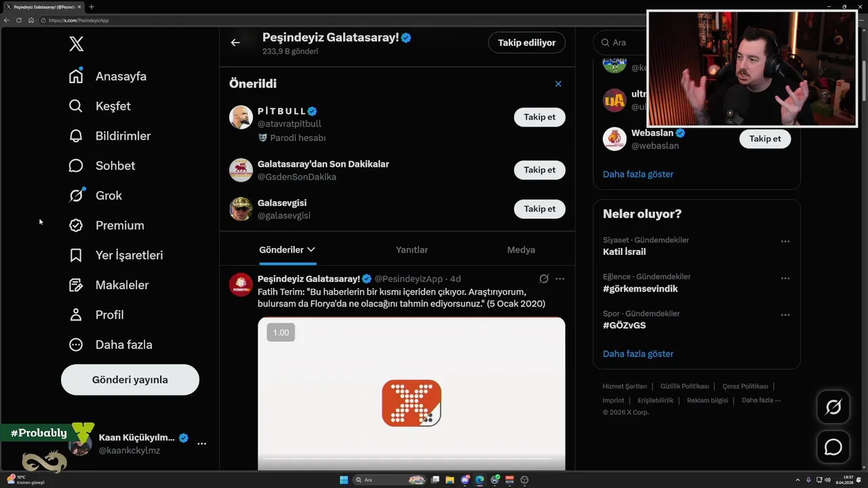The height and width of the screenshot is (488, 868).
Task: Open #görkemsevindik trend
Action: pos(640,289)
